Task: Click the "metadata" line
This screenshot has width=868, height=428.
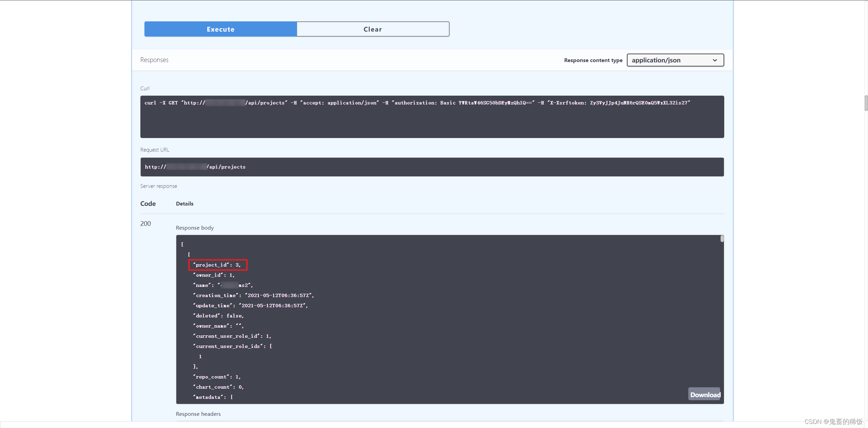Action: point(213,397)
